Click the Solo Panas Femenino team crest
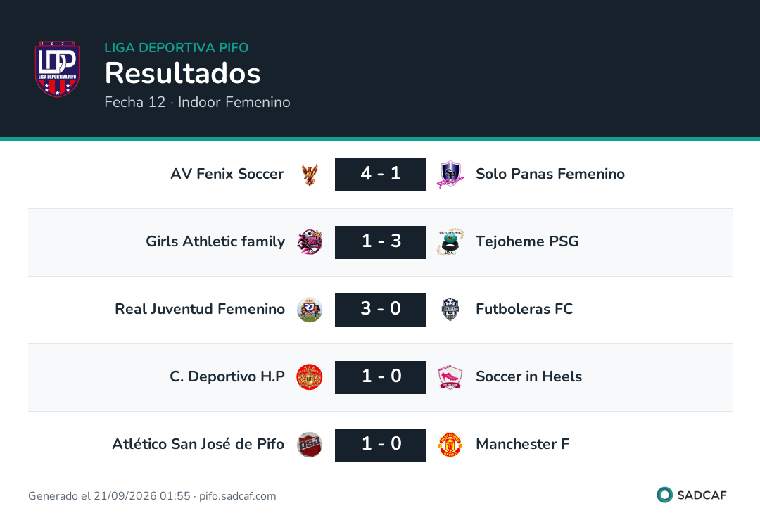The width and height of the screenshot is (760, 532). coord(450,175)
